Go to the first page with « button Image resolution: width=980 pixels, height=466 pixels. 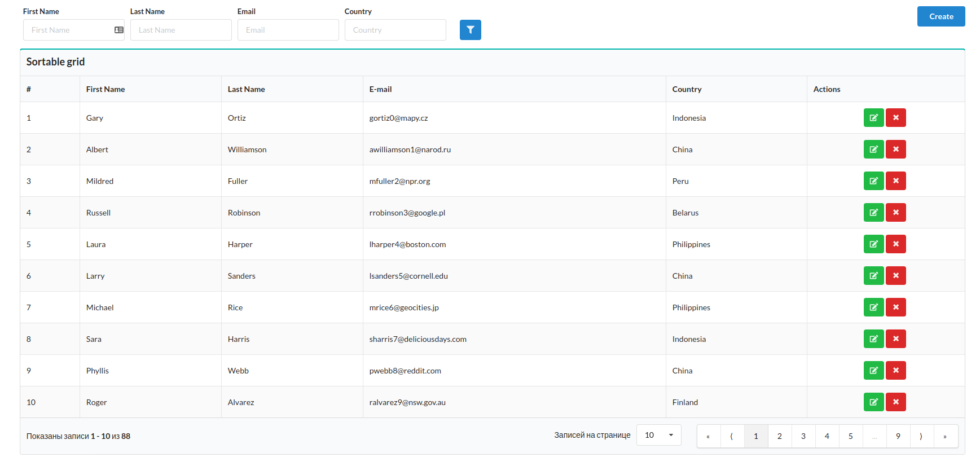(x=709, y=436)
